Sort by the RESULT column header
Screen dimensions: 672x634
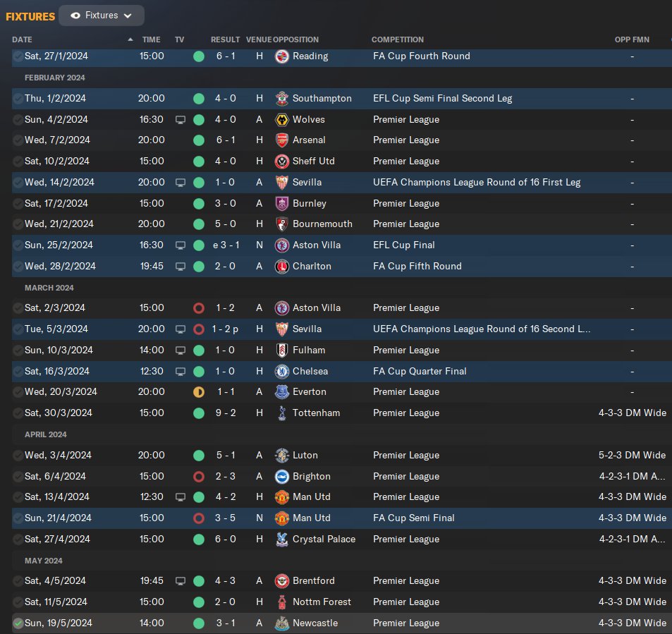click(225, 39)
